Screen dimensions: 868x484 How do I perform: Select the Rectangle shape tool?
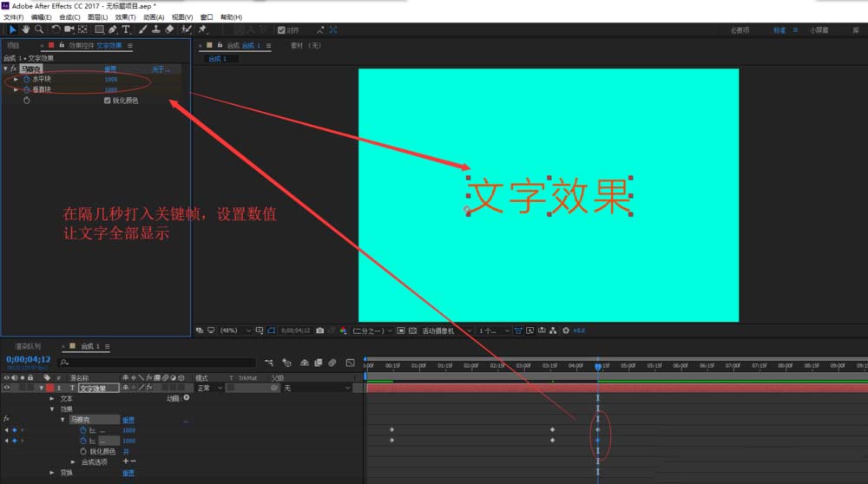tap(100, 29)
